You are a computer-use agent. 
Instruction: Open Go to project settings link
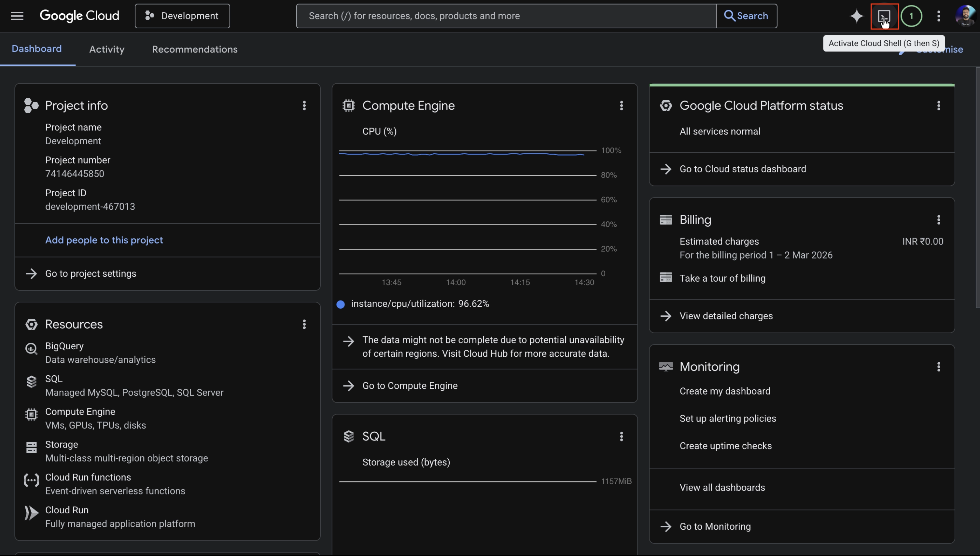click(91, 273)
